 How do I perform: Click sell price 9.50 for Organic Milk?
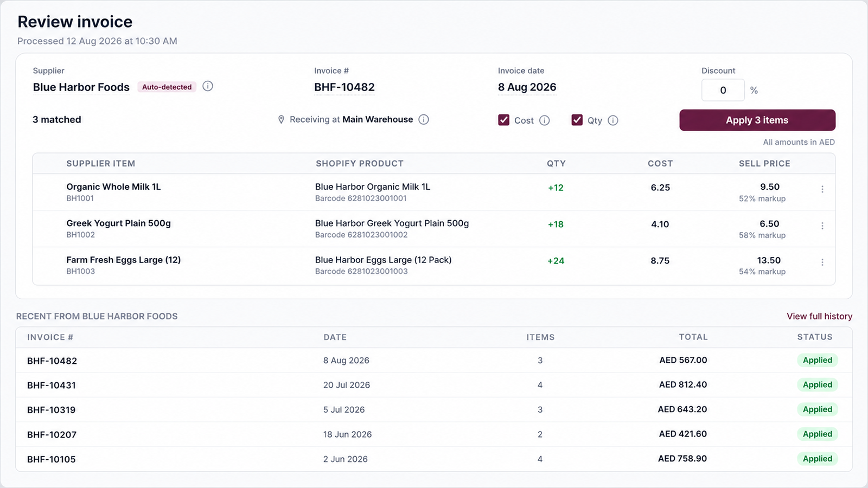point(770,187)
